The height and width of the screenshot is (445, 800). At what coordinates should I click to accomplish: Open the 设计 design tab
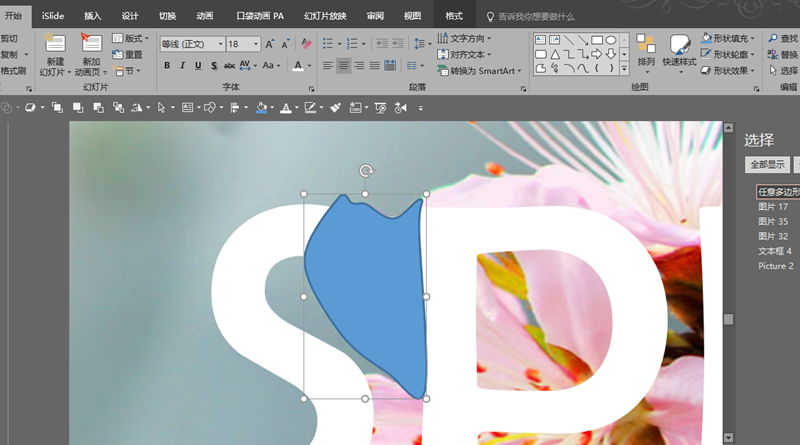coord(130,16)
